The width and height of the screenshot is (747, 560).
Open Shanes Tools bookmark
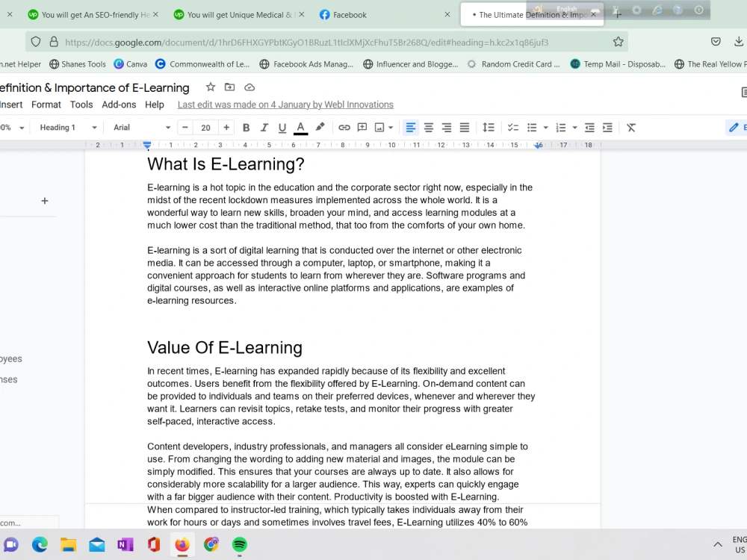pyautogui.click(x=78, y=63)
